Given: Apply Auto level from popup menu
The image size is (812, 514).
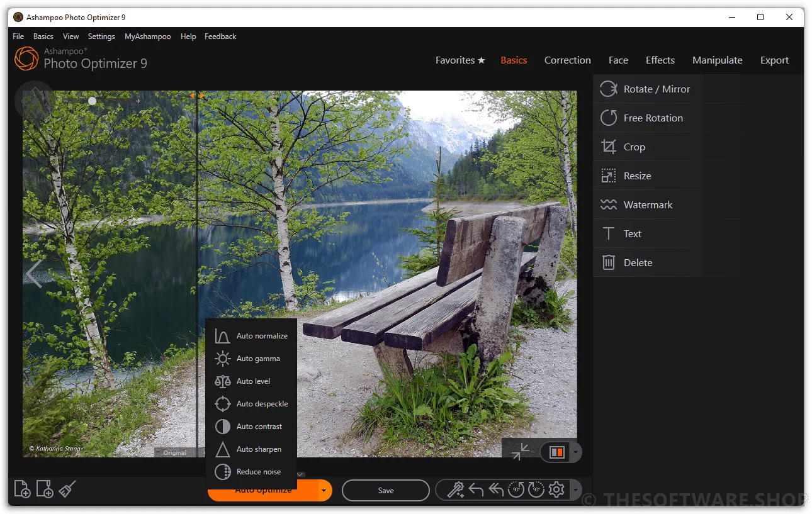Looking at the screenshot, I should (x=251, y=381).
